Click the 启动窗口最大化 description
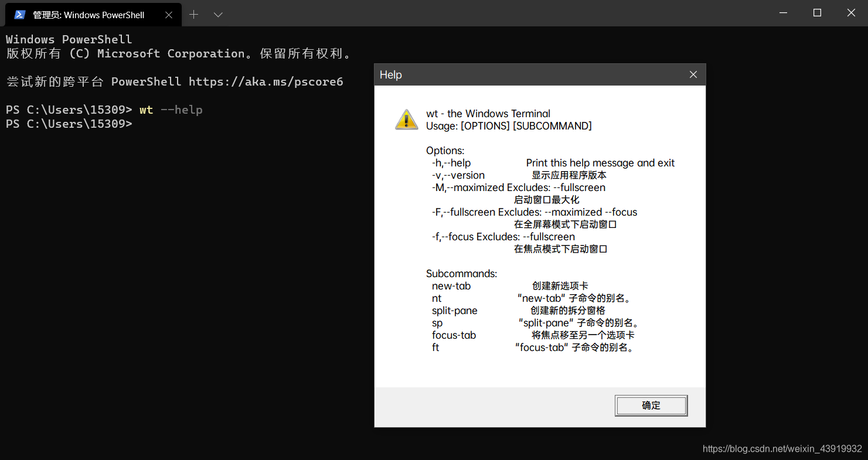This screenshot has height=460, width=868. pos(547,200)
